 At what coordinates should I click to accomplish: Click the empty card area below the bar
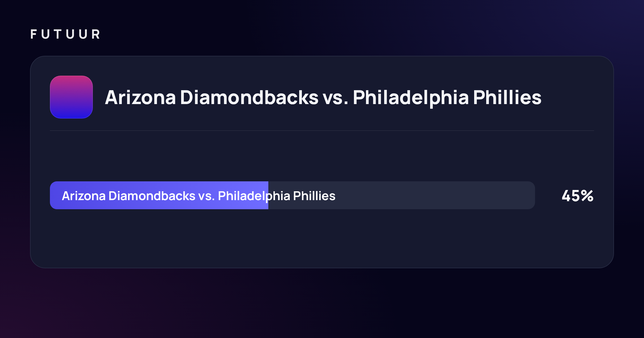pyautogui.click(x=322, y=238)
